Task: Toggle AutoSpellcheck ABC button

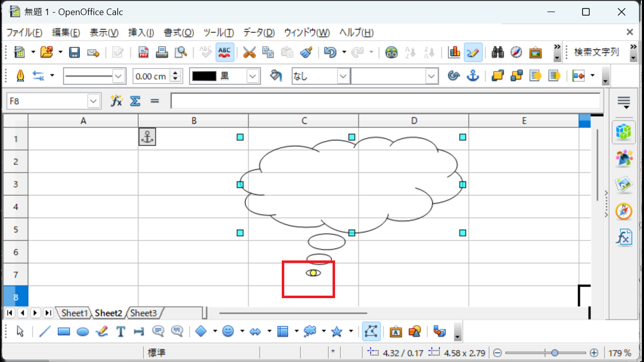Action: (x=224, y=52)
